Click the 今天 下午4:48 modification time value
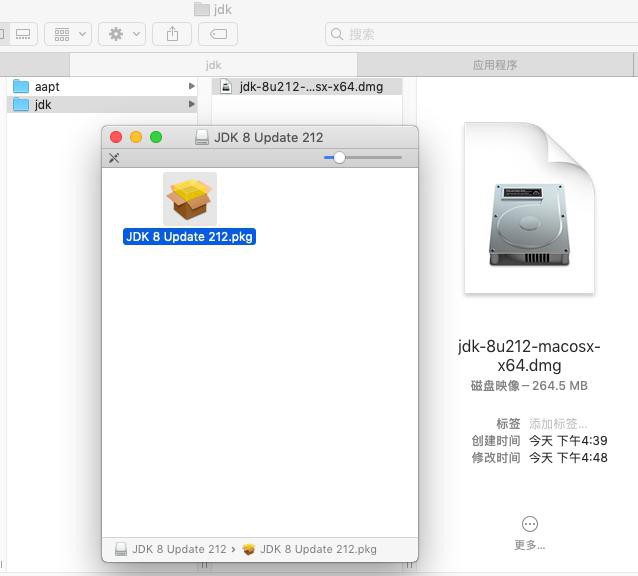The width and height of the screenshot is (638, 576). (568, 458)
